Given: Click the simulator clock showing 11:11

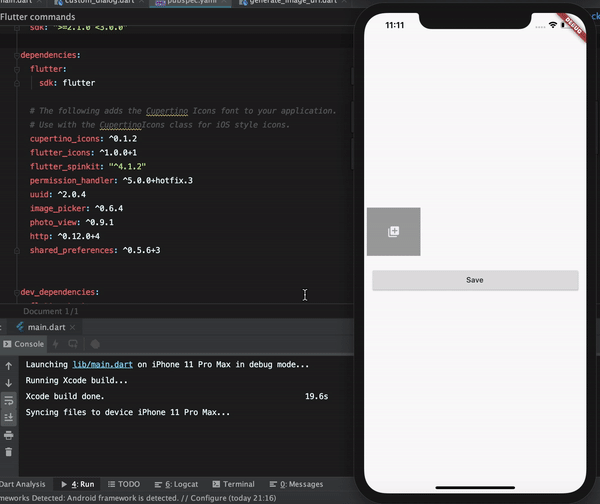Looking at the screenshot, I should (395, 25).
